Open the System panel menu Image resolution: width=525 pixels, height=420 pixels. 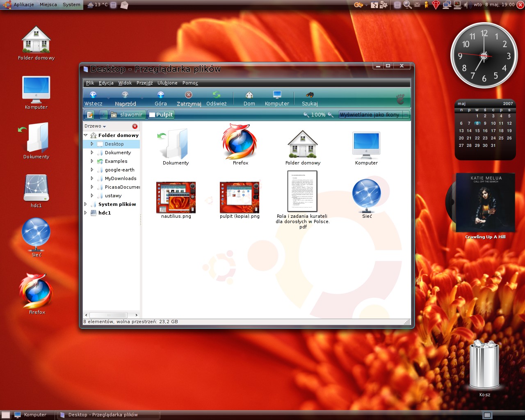click(71, 5)
